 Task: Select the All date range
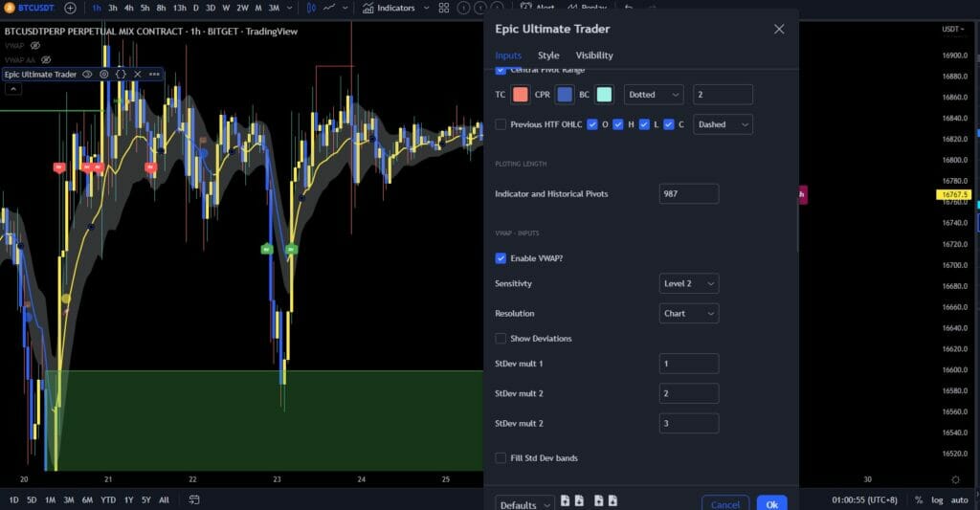coord(164,500)
